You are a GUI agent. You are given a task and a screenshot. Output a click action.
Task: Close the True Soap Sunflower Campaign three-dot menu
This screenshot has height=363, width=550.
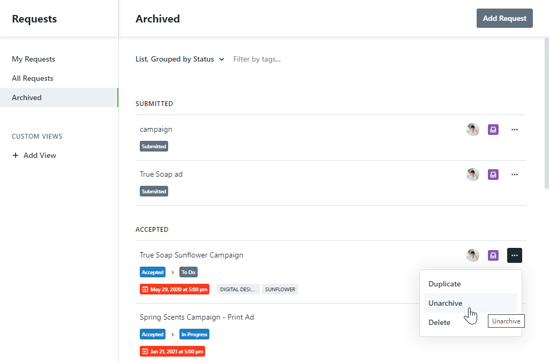tap(514, 255)
